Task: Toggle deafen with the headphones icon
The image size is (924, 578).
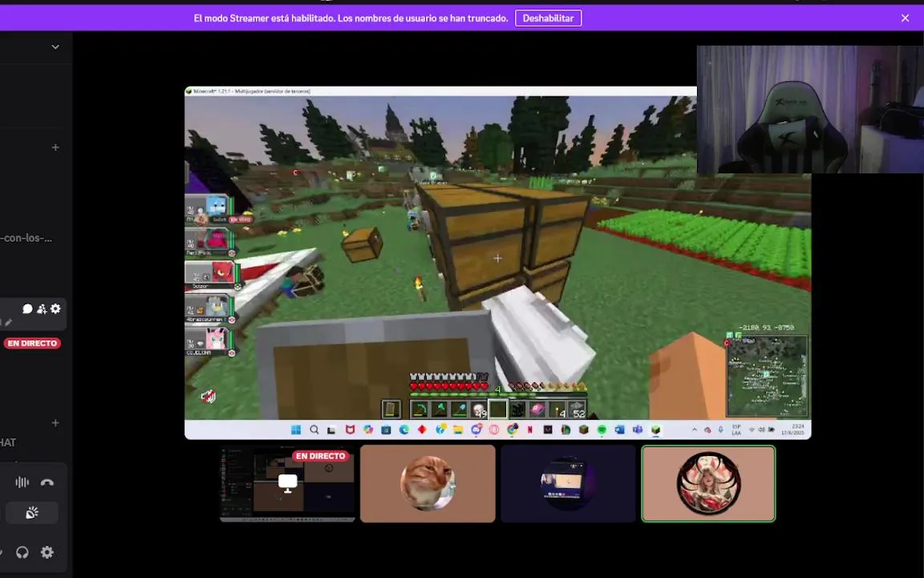Action: (22, 552)
